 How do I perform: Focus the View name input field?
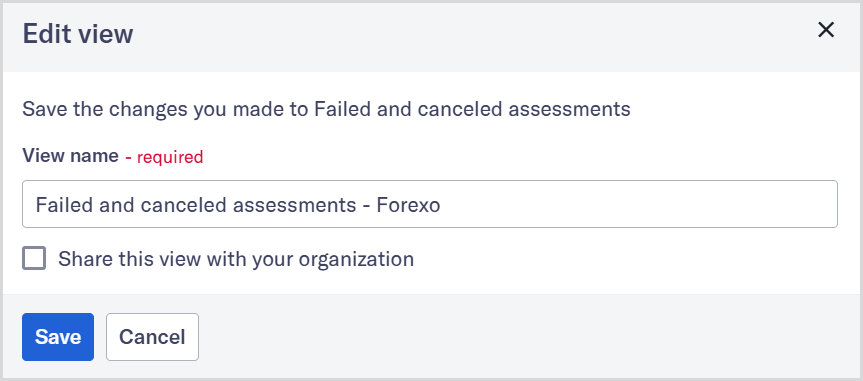430,204
